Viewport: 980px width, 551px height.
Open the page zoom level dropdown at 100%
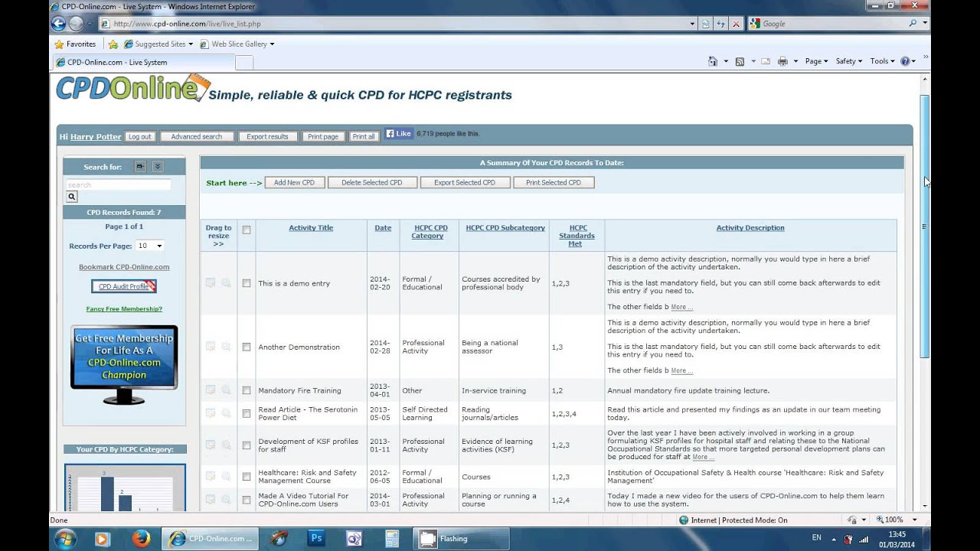point(914,520)
